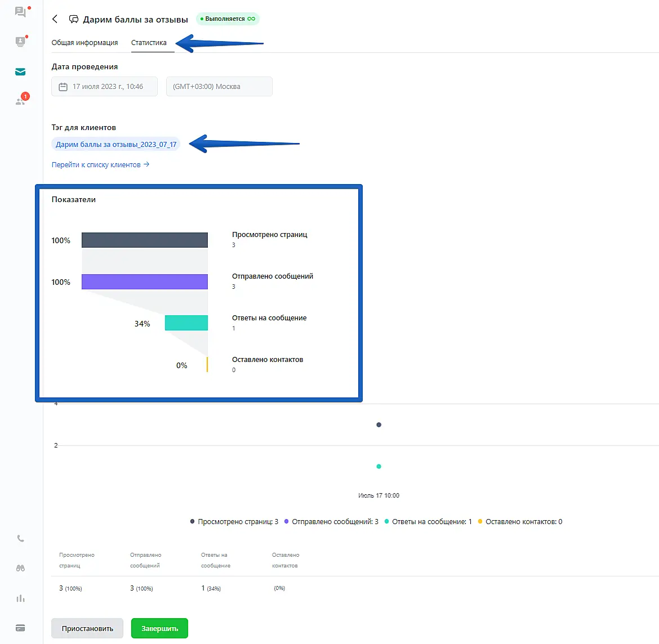Click the Приостановить button
The image size is (659, 644).
87,629
